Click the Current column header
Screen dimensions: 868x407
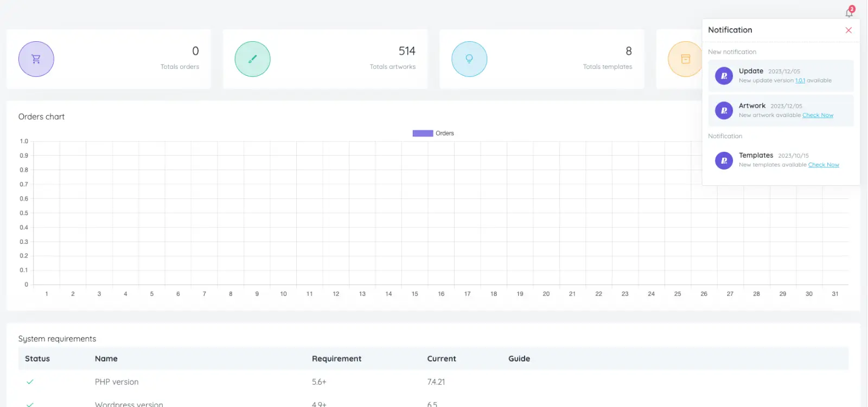coord(442,359)
